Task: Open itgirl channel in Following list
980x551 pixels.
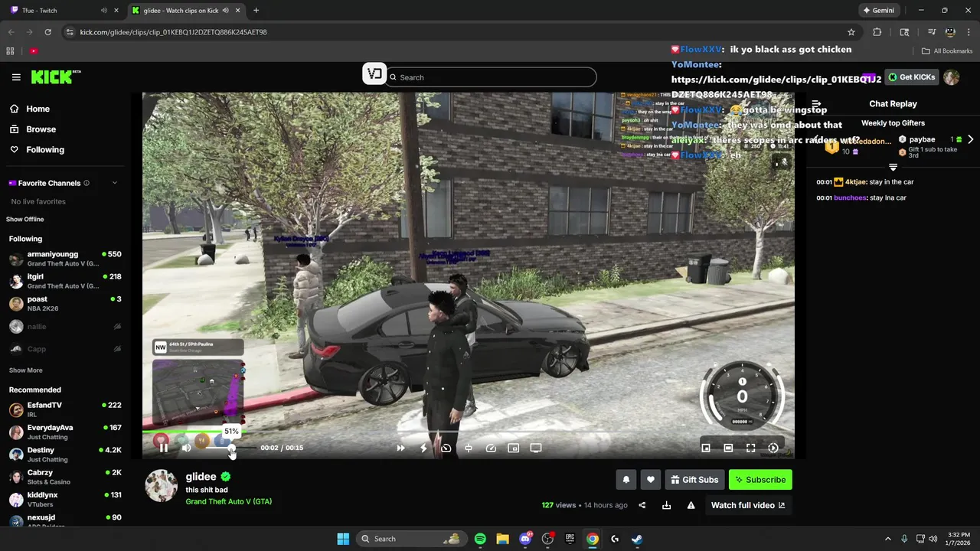Action: pos(65,281)
